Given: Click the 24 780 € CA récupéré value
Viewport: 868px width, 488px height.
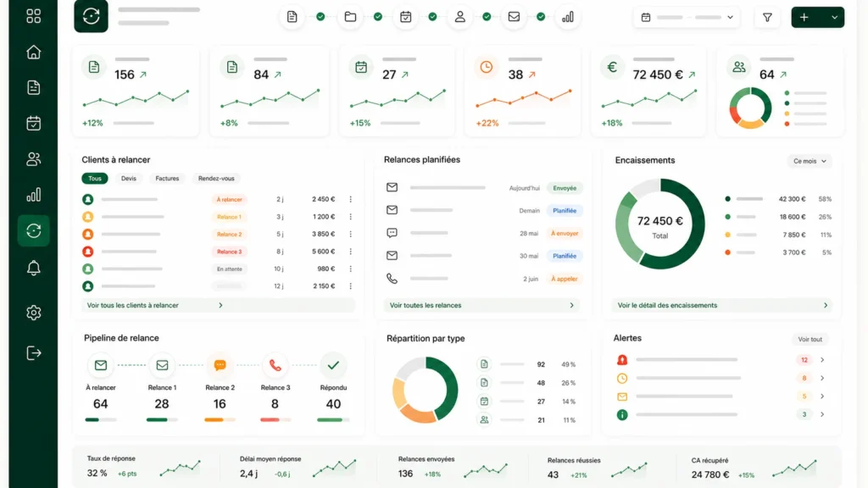Looking at the screenshot, I should pos(710,474).
